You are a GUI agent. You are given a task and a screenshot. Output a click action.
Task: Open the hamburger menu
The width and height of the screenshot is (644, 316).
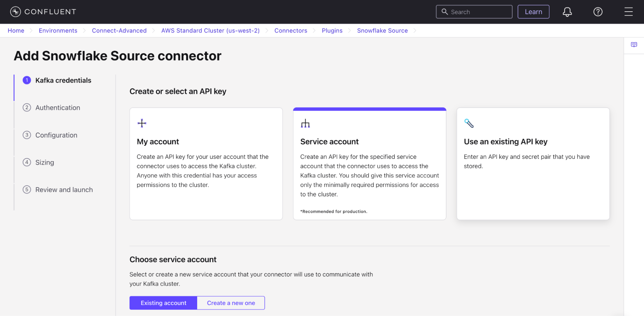tap(629, 12)
